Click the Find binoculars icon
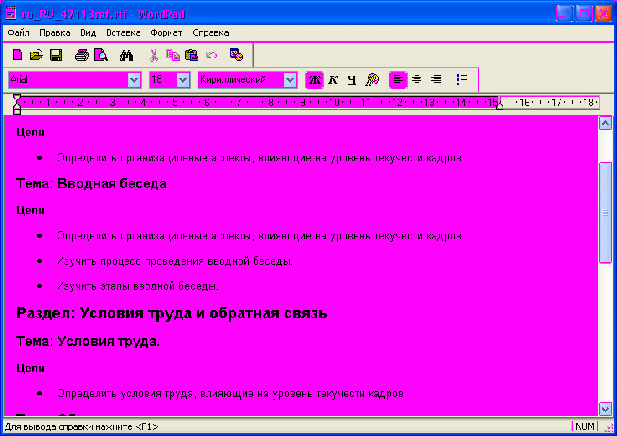 coord(126,54)
